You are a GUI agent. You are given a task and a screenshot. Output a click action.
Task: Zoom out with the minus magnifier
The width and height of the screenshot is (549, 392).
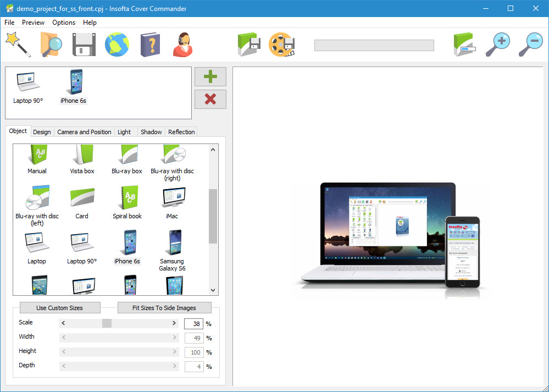tap(530, 45)
